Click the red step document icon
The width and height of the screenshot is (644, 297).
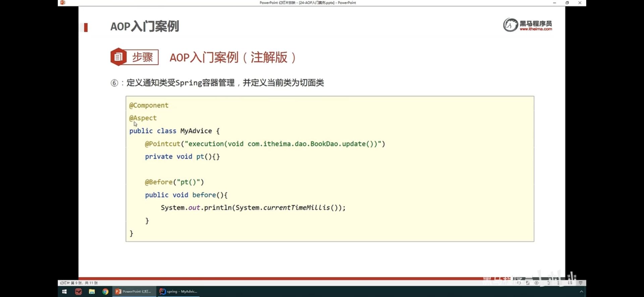click(118, 57)
